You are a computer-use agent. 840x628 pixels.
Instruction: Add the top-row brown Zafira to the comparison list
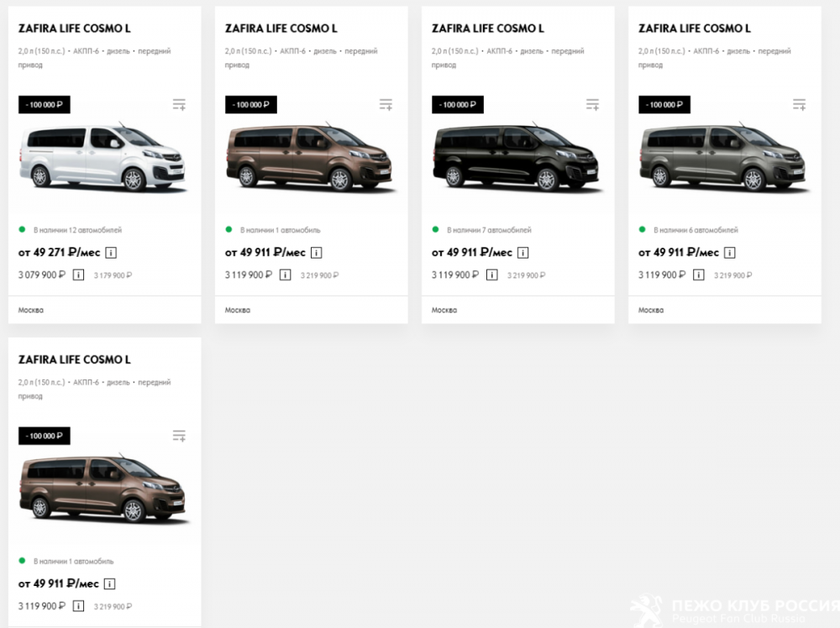[x=386, y=105]
